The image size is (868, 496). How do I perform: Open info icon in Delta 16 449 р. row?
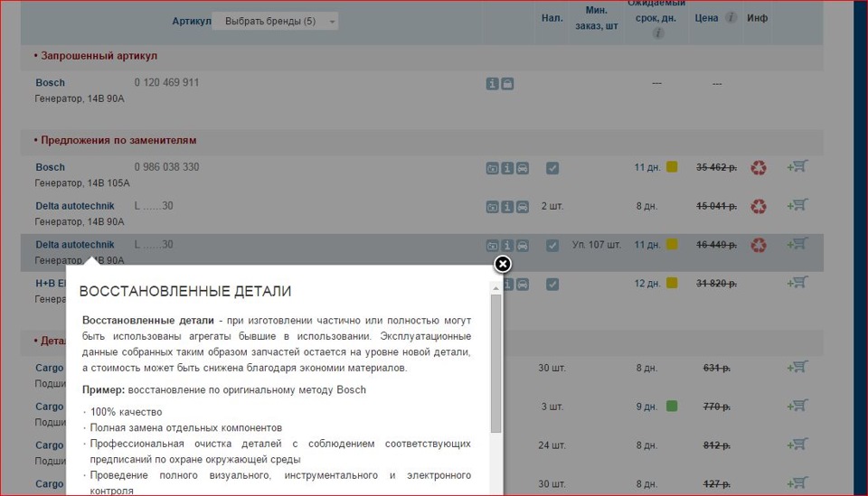click(x=507, y=246)
